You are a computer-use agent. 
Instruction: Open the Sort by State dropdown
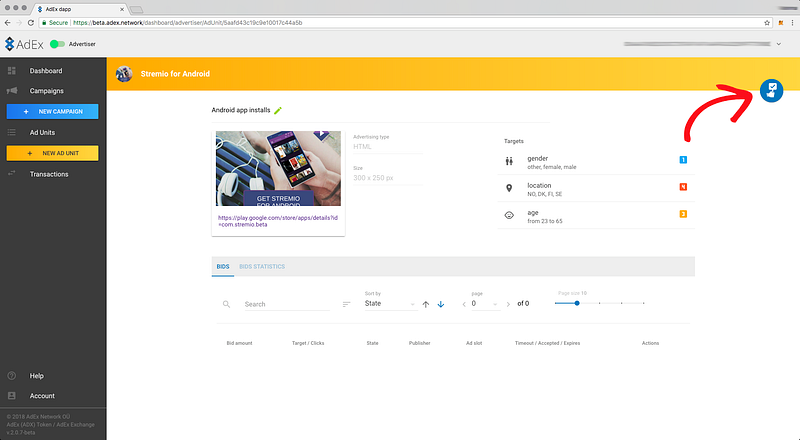click(x=390, y=304)
